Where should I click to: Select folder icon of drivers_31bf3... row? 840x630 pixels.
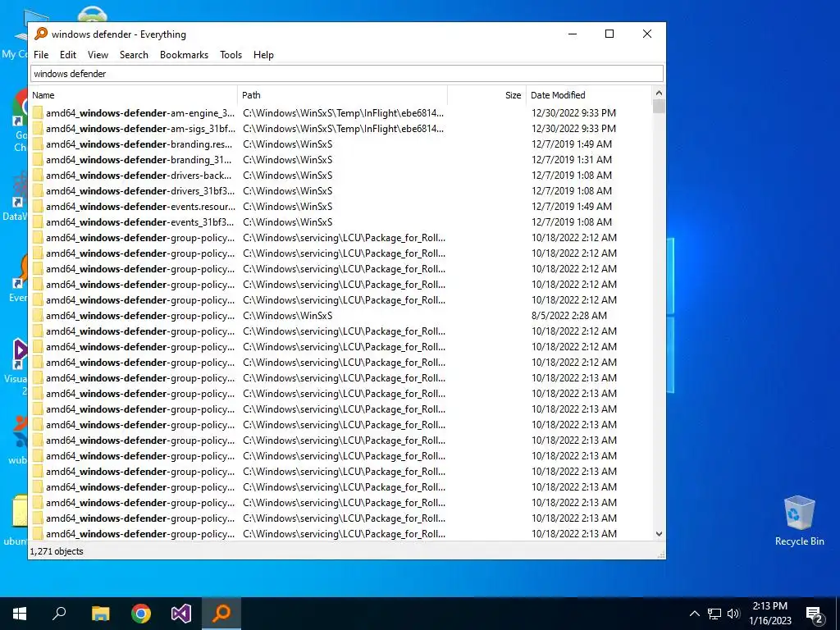pyautogui.click(x=38, y=190)
